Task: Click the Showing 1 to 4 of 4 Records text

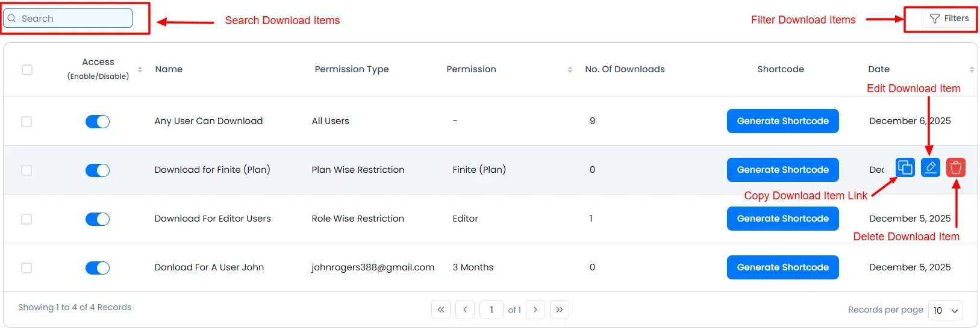Action: pos(75,307)
